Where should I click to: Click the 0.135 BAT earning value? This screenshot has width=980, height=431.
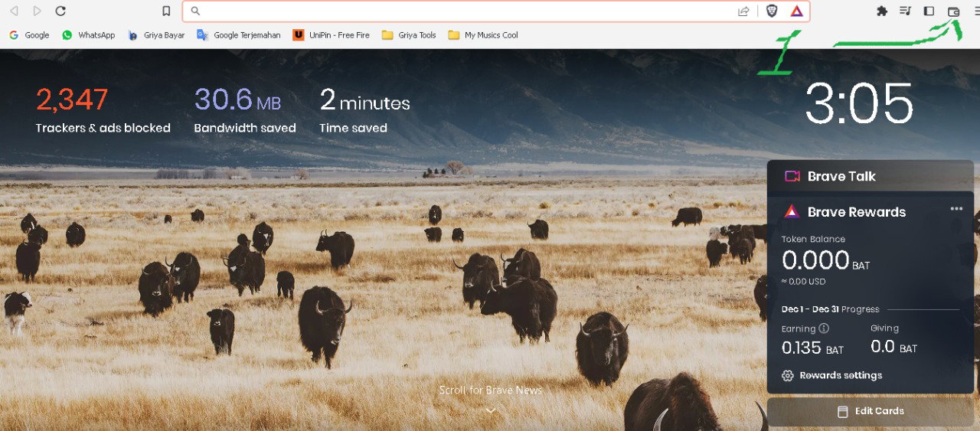[812, 348]
